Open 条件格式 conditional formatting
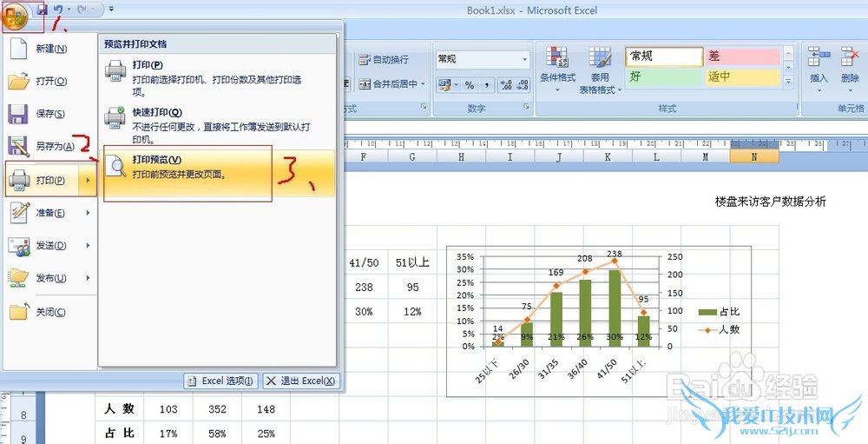This screenshot has width=868, height=444. [558, 70]
